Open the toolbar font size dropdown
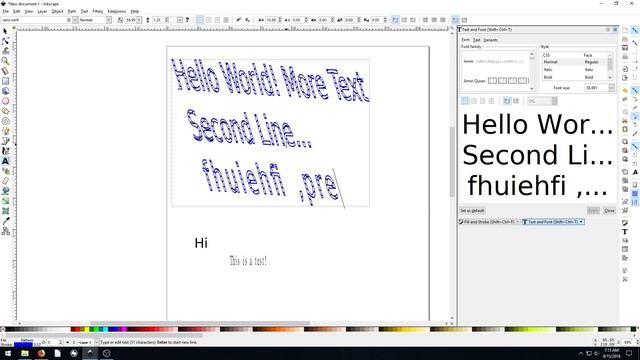Screen dimensions: 640x360 [139, 20]
